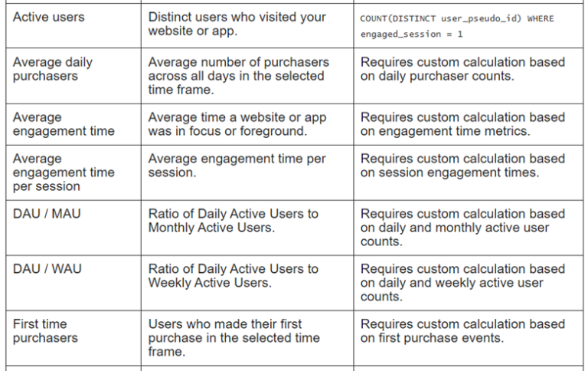Click the "Active users" metric name cell
This screenshot has width=588, height=371.
click(49, 18)
